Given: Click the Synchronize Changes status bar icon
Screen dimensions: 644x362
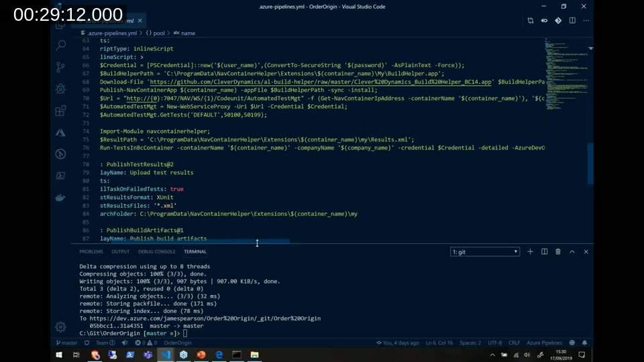Looking at the screenshot, I should (x=87, y=343).
